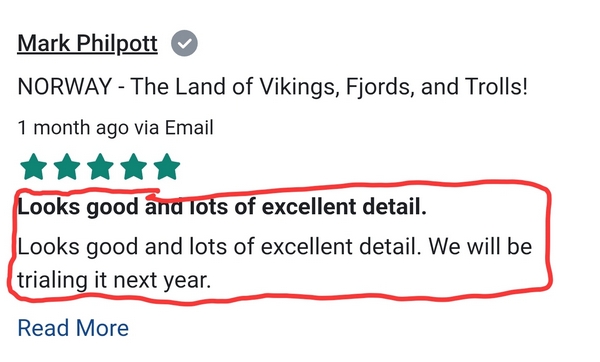Click 'We will be' in review body
Screen dimensions: 600x362
point(480,246)
